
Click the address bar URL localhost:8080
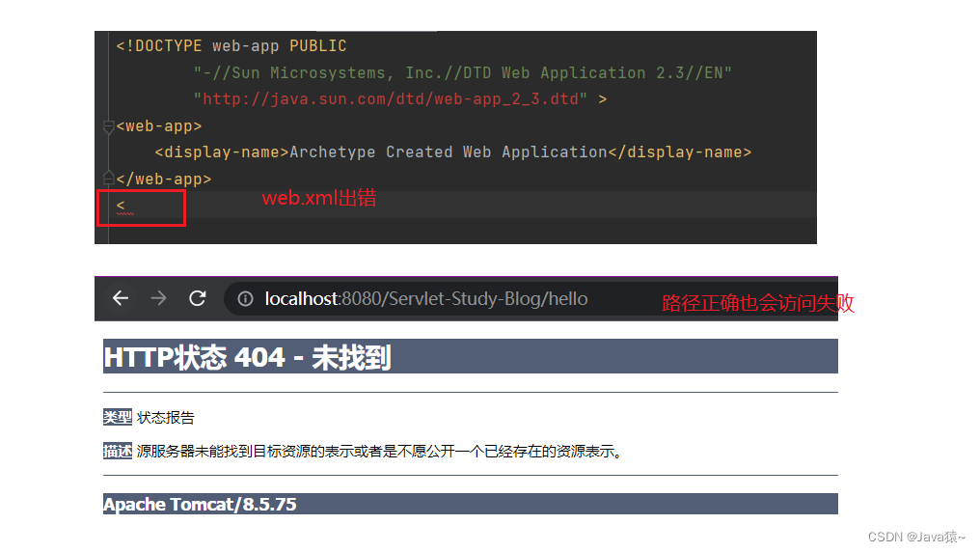point(425,299)
